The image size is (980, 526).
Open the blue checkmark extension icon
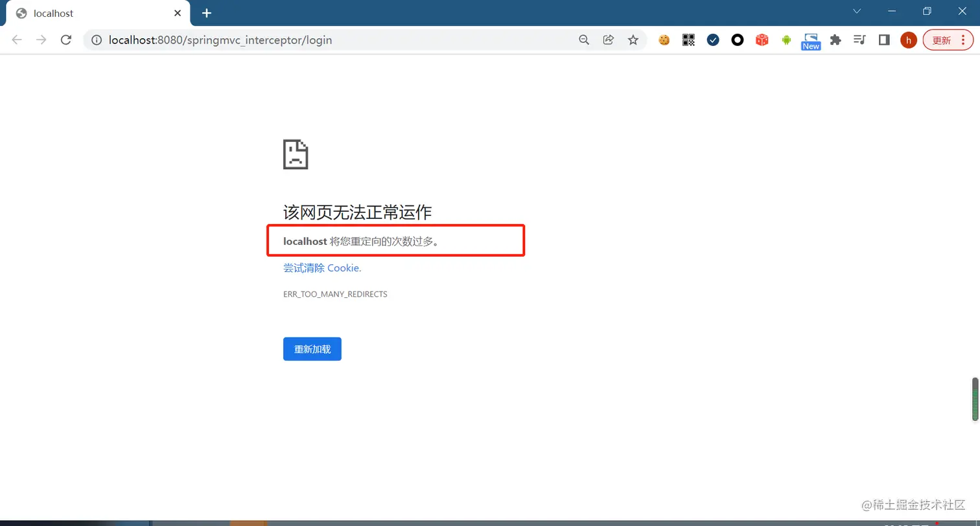point(713,40)
